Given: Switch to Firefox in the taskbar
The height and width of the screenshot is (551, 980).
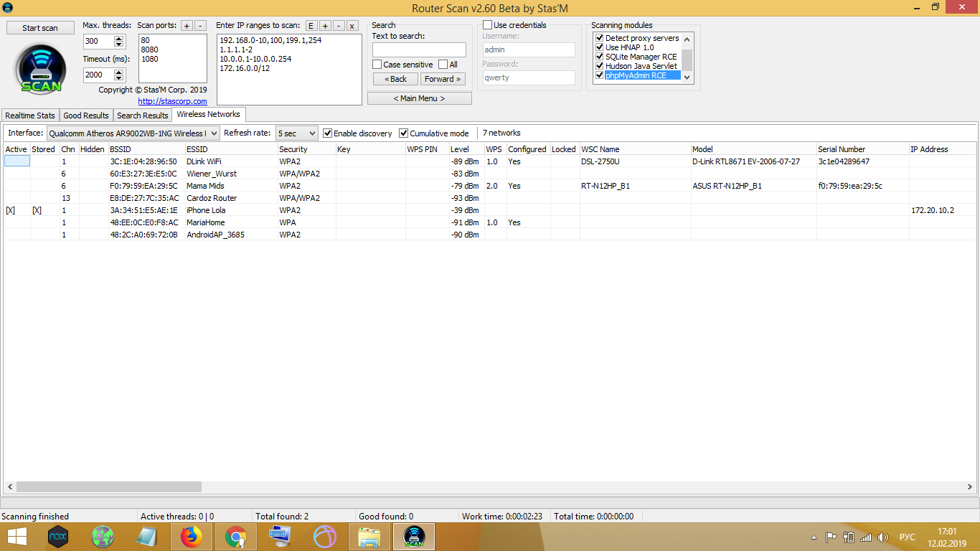Looking at the screenshot, I should pyautogui.click(x=192, y=536).
